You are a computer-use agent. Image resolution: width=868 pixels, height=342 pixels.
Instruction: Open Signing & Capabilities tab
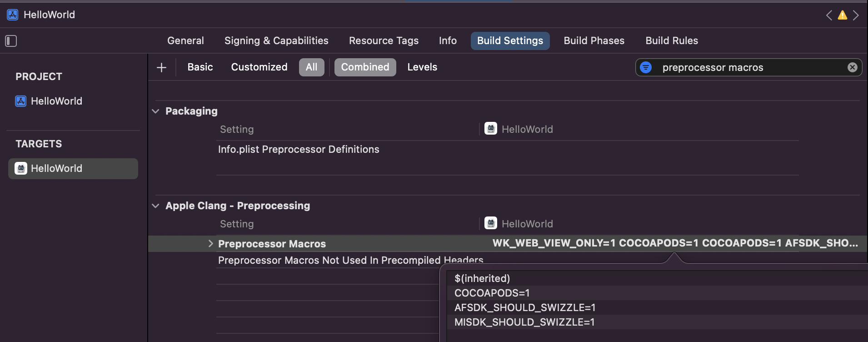click(x=276, y=41)
